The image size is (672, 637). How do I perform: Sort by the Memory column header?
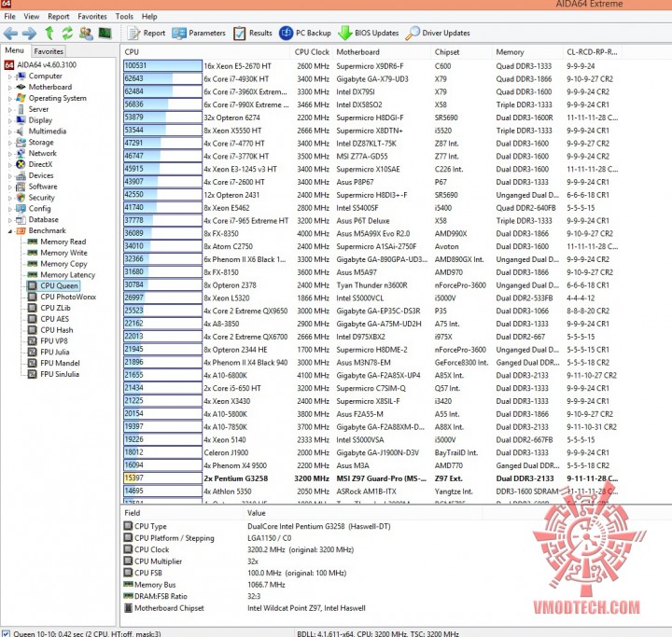(x=527, y=52)
